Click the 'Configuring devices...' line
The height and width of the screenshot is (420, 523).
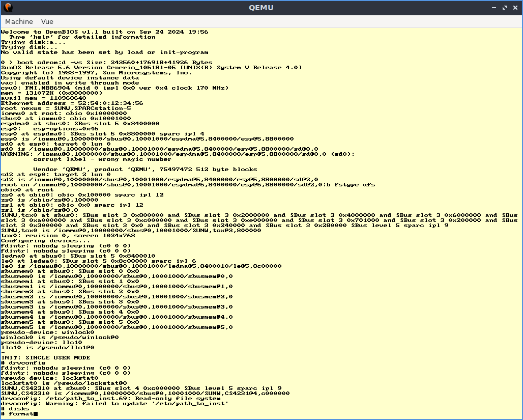(45, 240)
